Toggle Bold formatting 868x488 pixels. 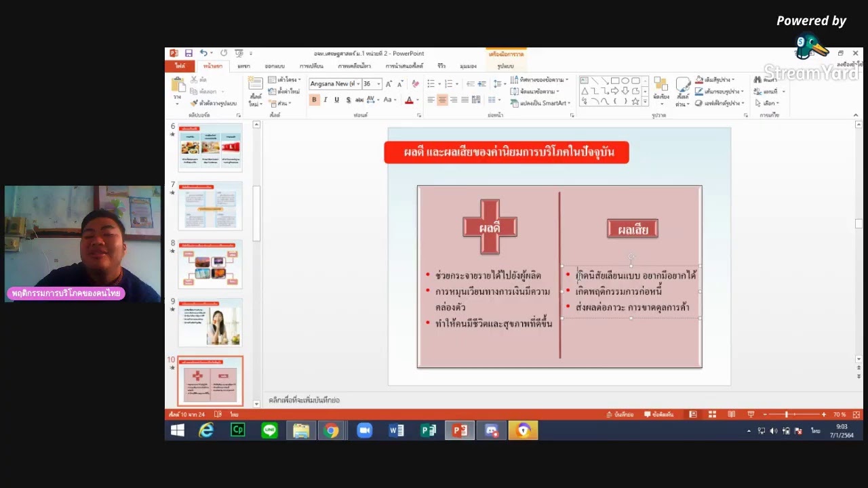(x=314, y=100)
